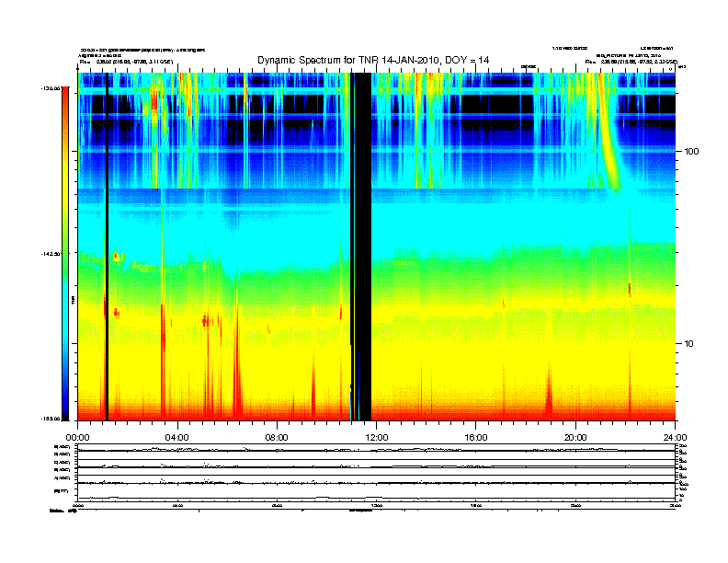Click the 100 frequency axis label
This screenshot has height=563, width=728.
pyautogui.click(x=691, y=152)
